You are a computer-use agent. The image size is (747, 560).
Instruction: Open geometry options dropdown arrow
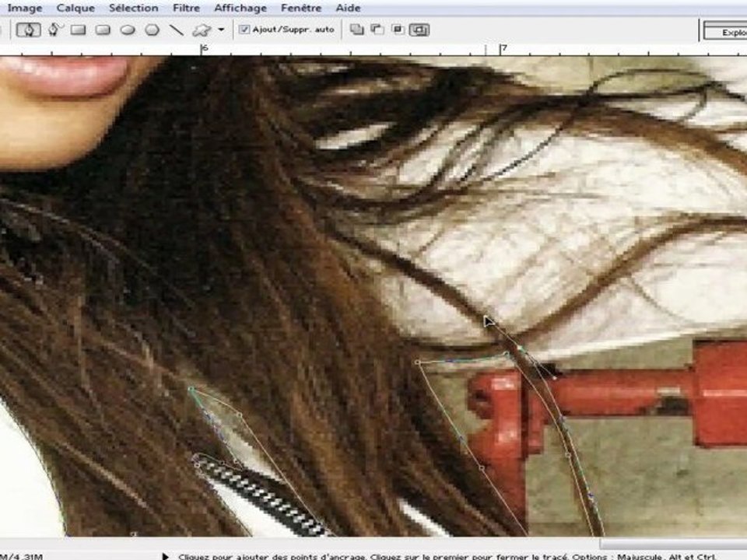(221, 30)
